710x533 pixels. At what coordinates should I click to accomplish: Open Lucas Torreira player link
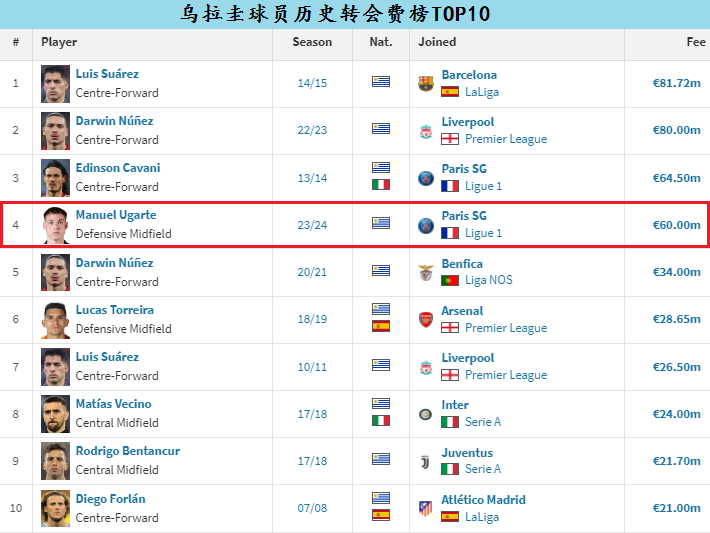pyautogui.click(x=114, y=310)
